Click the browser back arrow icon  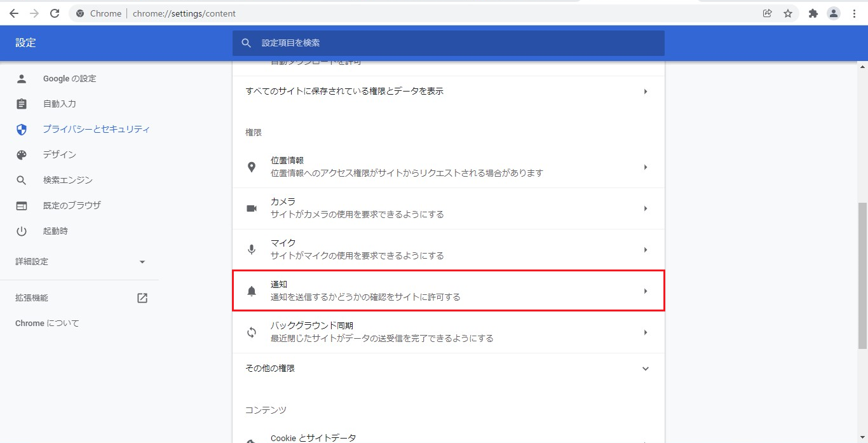point(14,13)
